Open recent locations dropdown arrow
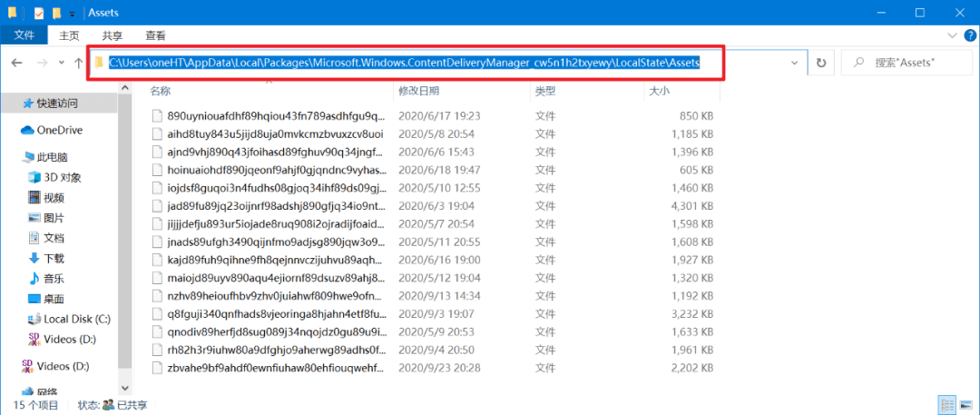Image resolution: width=980 pixels, height=415 pixels. point(60,63)
